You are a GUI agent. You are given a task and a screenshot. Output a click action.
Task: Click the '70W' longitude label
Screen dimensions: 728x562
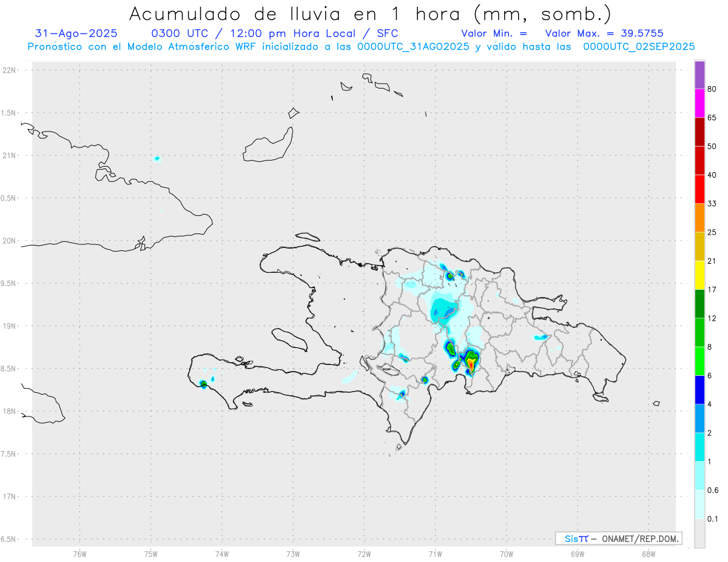[x=507, y=554]
